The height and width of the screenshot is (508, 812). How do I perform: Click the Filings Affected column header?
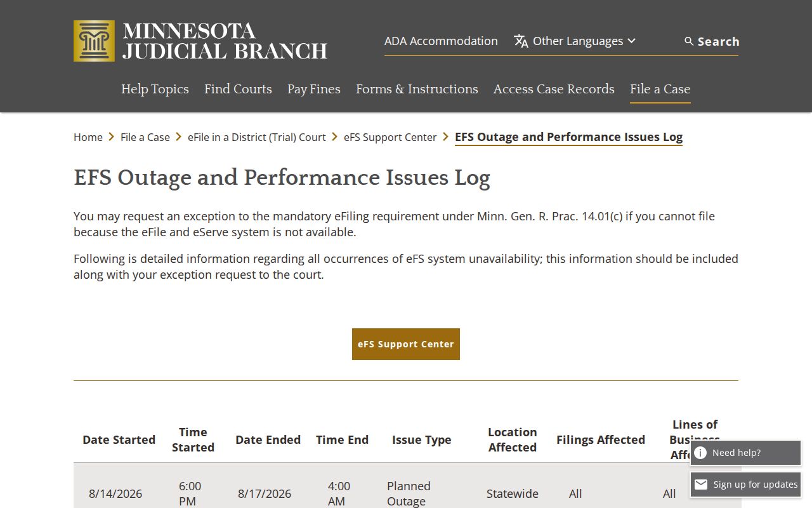coord(601,439)
